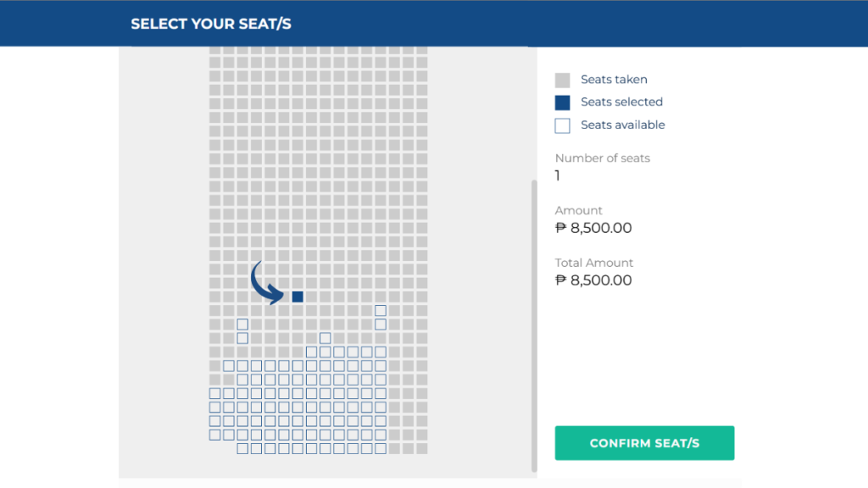Pick the rightmost available seat in the last row
The height and width of the screenshot is (488, 868).
click(x=381, y=449)
